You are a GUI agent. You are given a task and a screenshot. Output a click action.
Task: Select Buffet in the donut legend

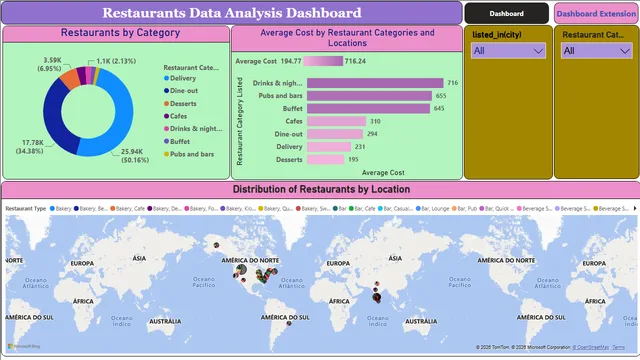177,141
